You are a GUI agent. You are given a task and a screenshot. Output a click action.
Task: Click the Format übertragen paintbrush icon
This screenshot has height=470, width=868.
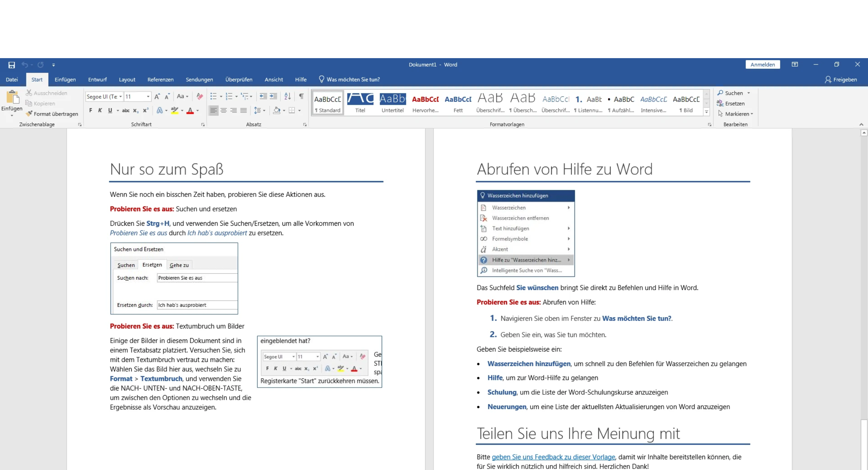coord(29,114)
